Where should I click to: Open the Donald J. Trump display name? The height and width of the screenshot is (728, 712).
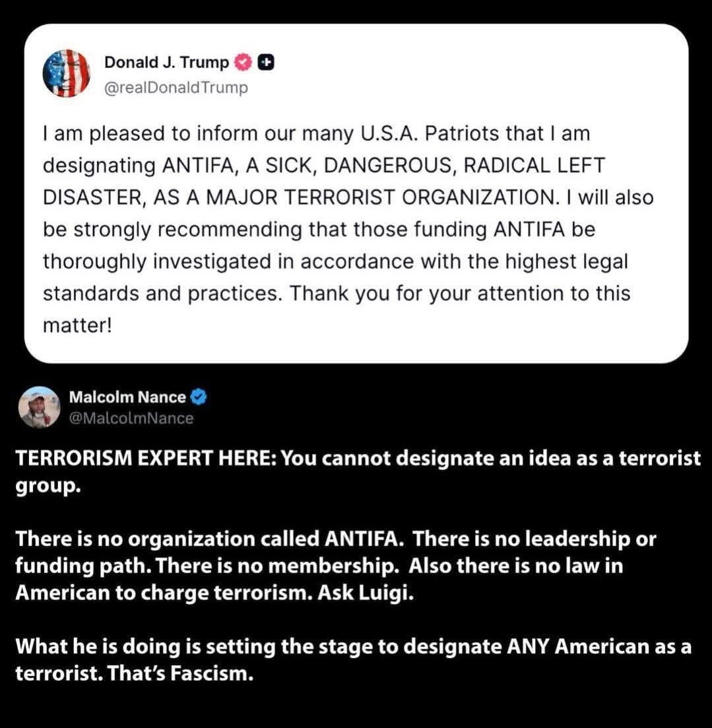pos(166,63)
